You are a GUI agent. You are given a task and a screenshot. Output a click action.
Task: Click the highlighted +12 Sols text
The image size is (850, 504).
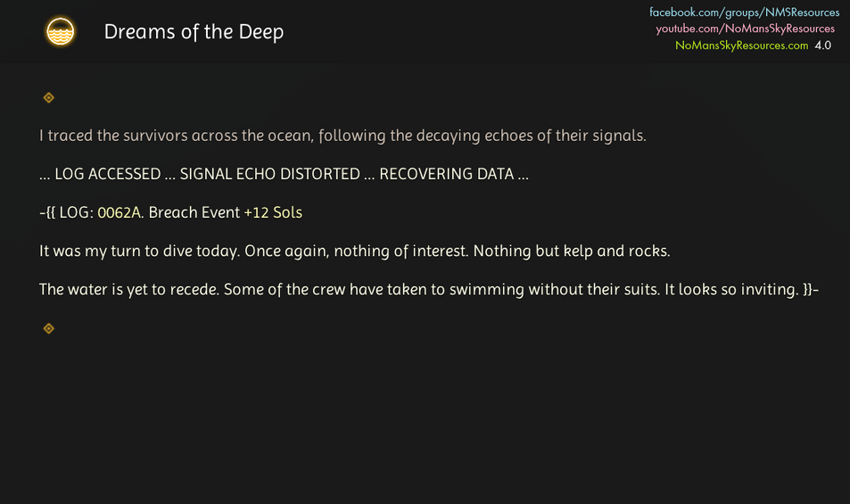(273, 212)
